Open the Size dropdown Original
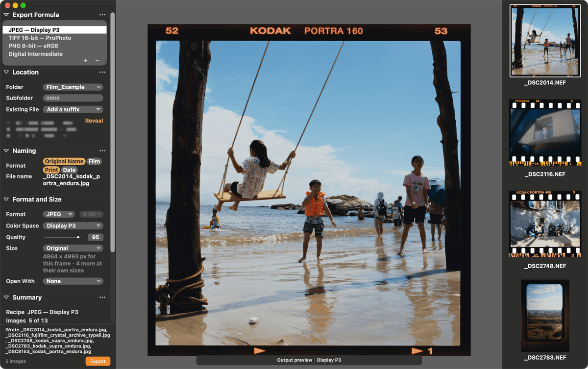 pyautogui.click(x=73, y=248)
